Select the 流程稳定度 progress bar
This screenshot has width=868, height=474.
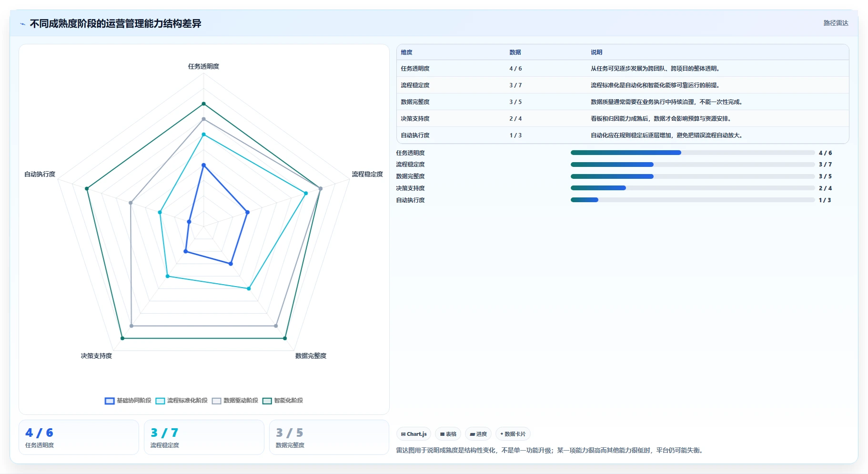(x=693, y=165)
